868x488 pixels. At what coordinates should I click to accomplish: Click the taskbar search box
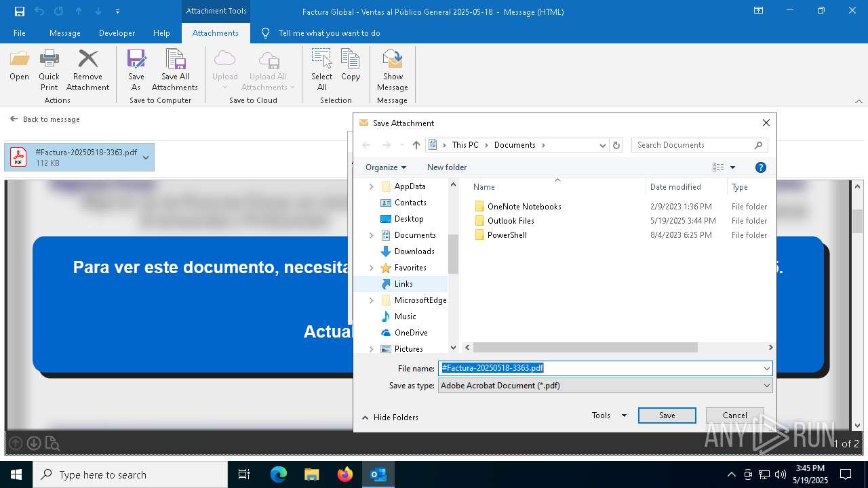pos(130,474)
